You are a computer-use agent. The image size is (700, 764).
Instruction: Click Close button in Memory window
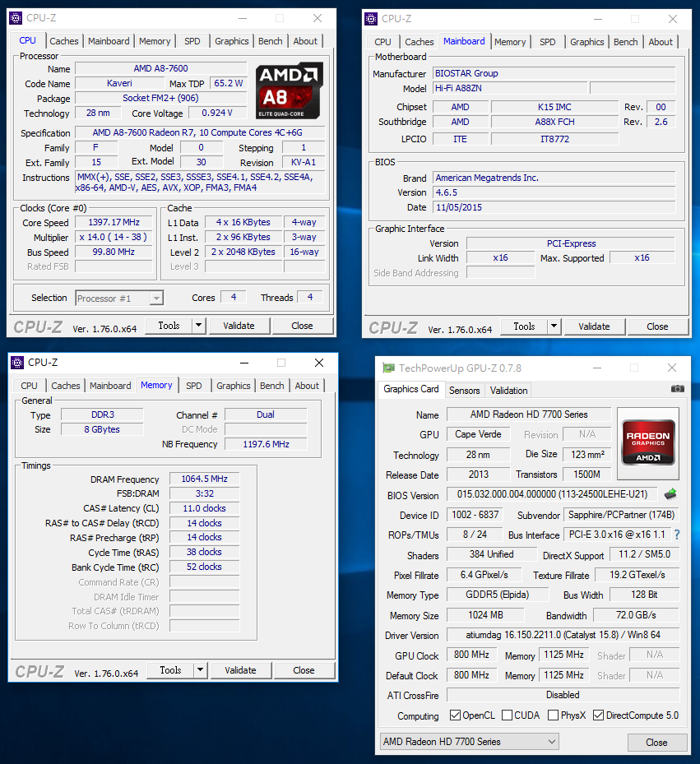[x=304, y=670]
